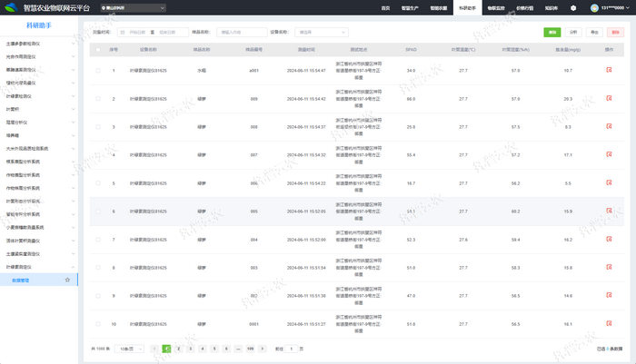636x364 pixels.
Task: Click the operation icon for row 10
Action: (609, 323)
